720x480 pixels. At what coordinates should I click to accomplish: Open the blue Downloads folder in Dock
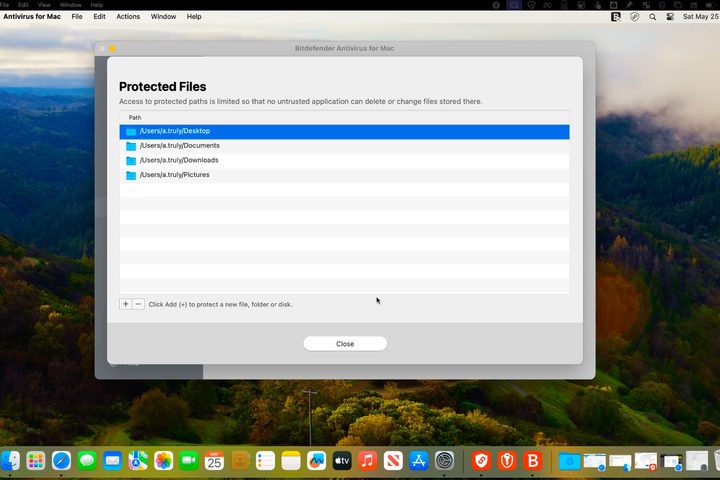click(x=569, y=461)
